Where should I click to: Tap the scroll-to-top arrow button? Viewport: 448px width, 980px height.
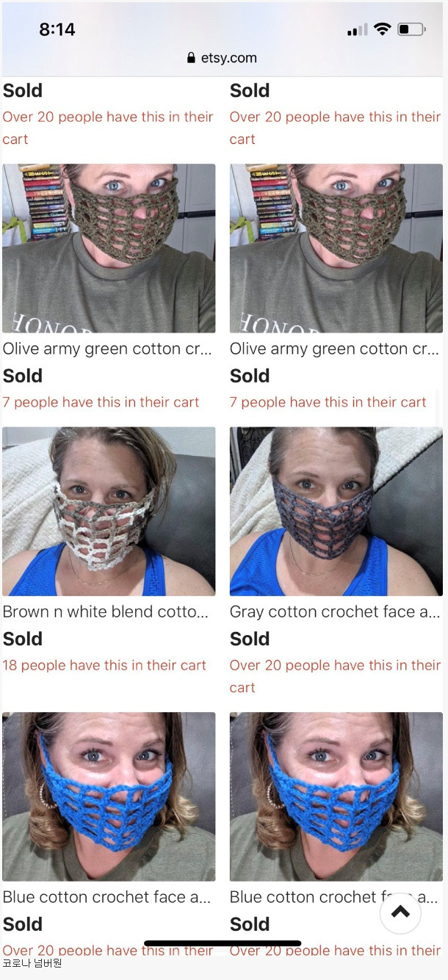(400, 912)
